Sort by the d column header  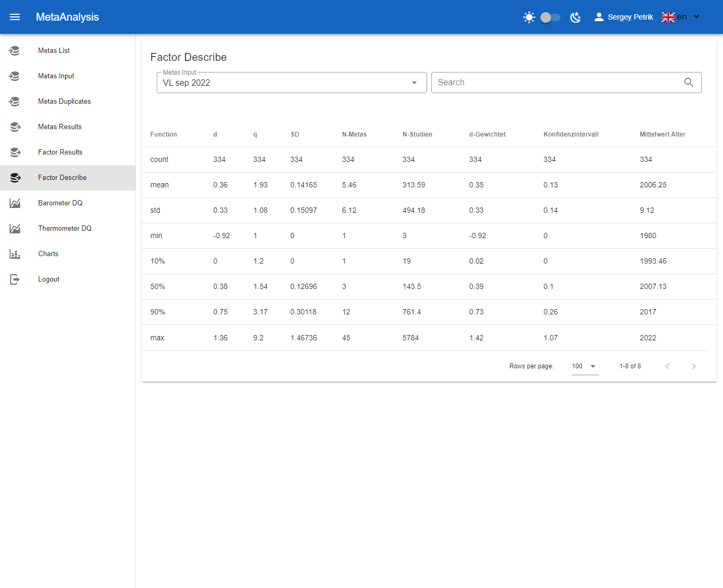click(x=215, y=134)
